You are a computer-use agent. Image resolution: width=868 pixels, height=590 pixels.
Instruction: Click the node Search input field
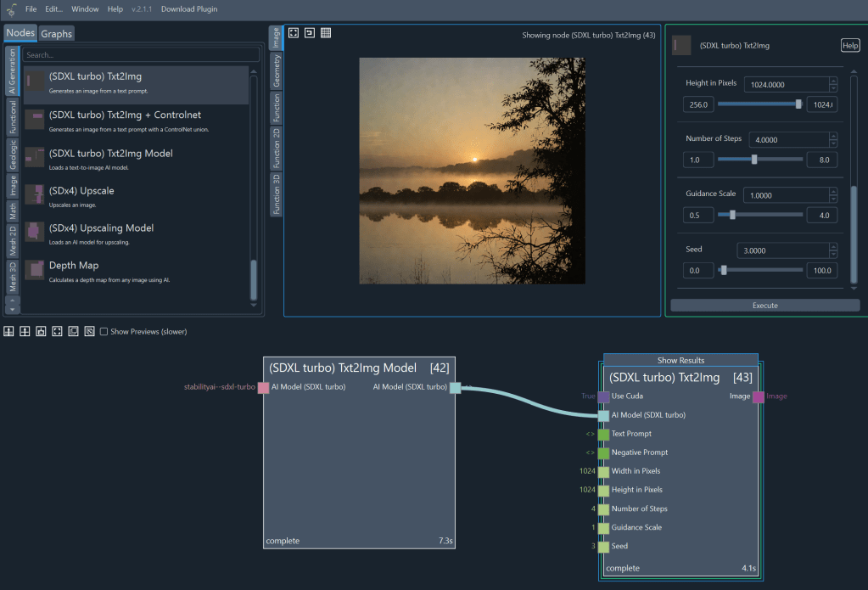pos(141,55)
